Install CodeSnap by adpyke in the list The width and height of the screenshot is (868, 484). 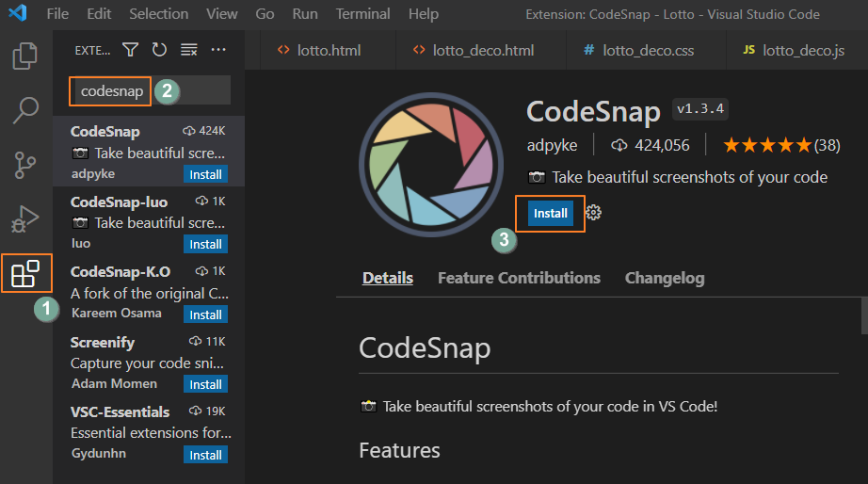point(205,174)
